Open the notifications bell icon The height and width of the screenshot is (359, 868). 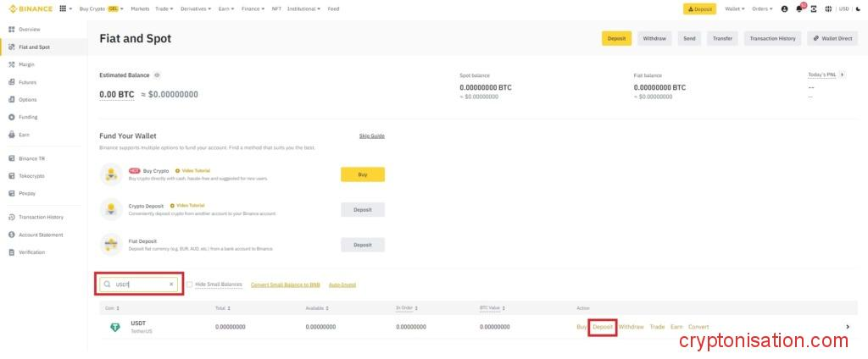pyautogui.click(x=798, y=8)
